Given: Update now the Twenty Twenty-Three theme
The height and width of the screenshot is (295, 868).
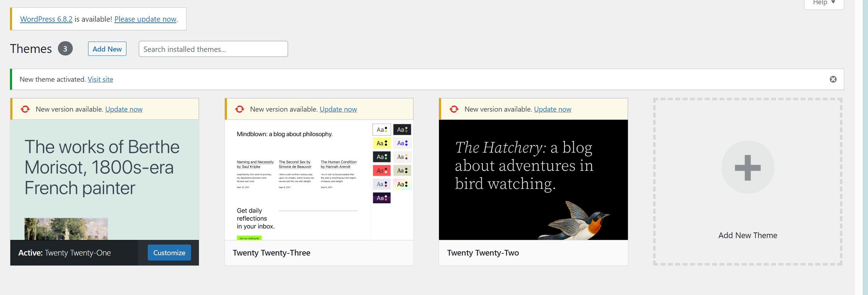Looking at the screenshot, I should pyautogui.click(x=338, y=109).
